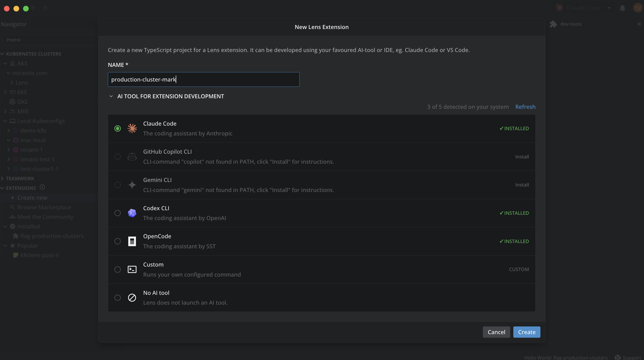Image resolution: width=644 pixels, height=360 pixels.
Task: Click the upload icon next to EXTENSIONS
Action: [42, 187]
